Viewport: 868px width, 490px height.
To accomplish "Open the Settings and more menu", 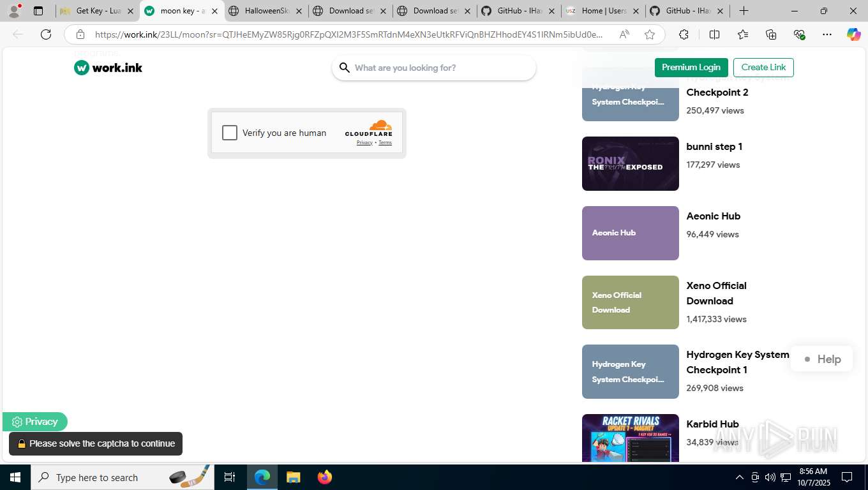I will coord(827,34).
